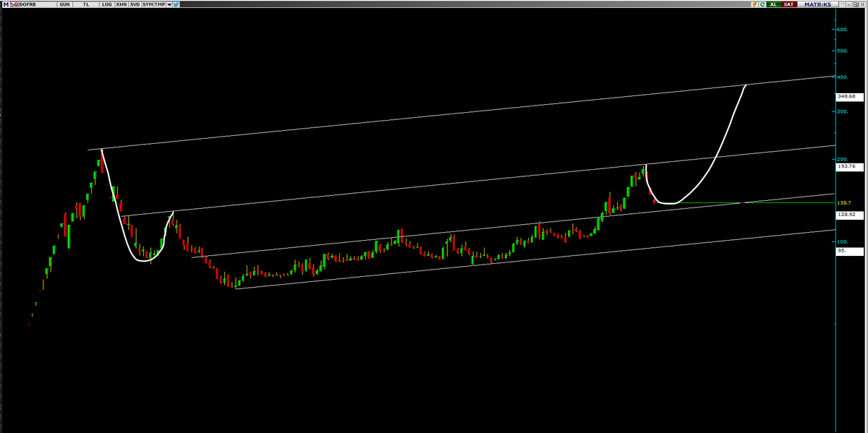This screenshot has width=868, height=433.
Task: Click the 300. axis value
Action: pos(842,112)
